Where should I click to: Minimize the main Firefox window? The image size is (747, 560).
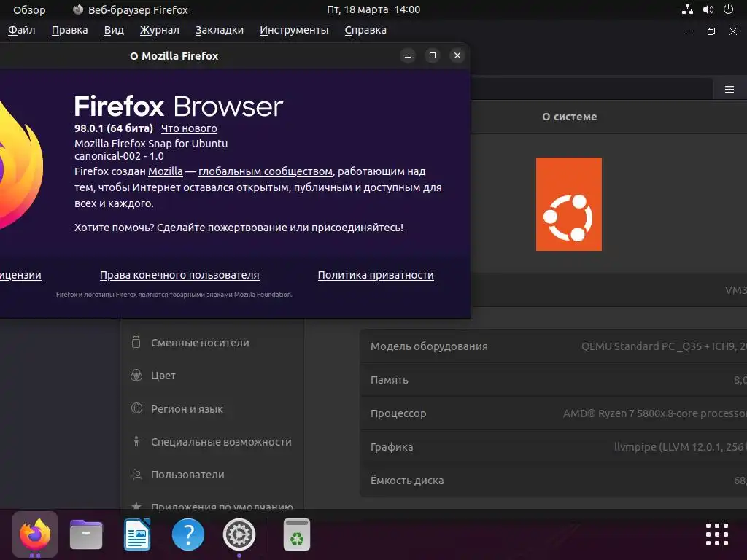pos(689,31)
